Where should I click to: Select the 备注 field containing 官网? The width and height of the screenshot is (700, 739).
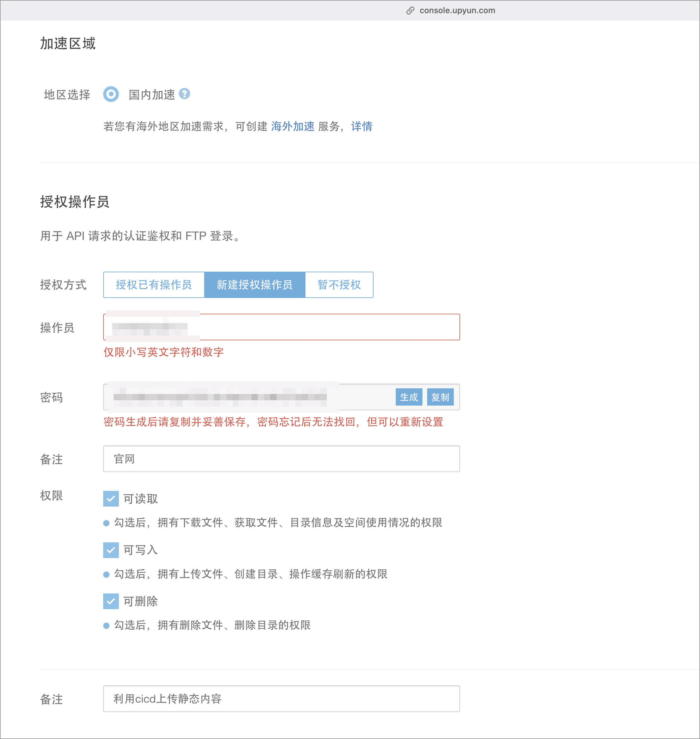[281, 459]
